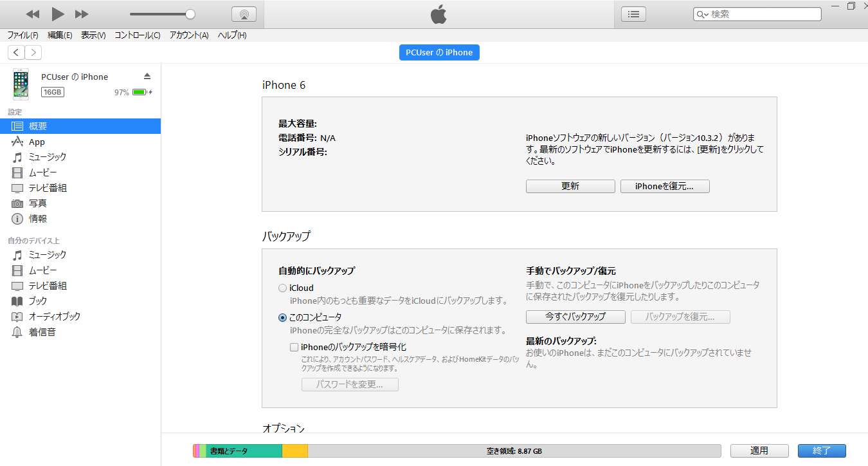Click the 最新のバックアップ label

(561, 340)
